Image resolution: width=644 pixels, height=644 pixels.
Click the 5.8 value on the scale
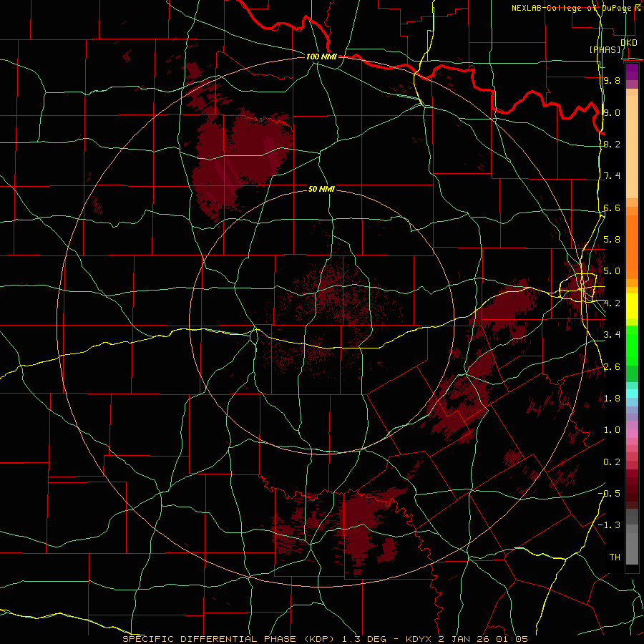(612, 239)
